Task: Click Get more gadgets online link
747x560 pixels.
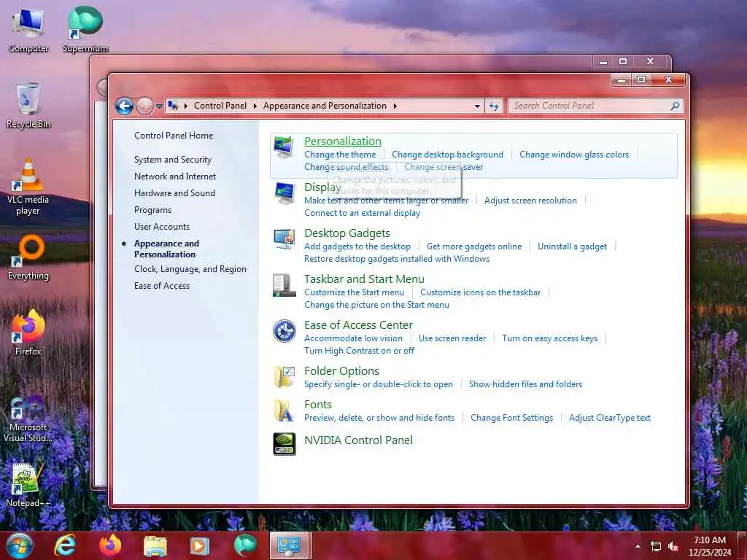Action: (474, 246)
